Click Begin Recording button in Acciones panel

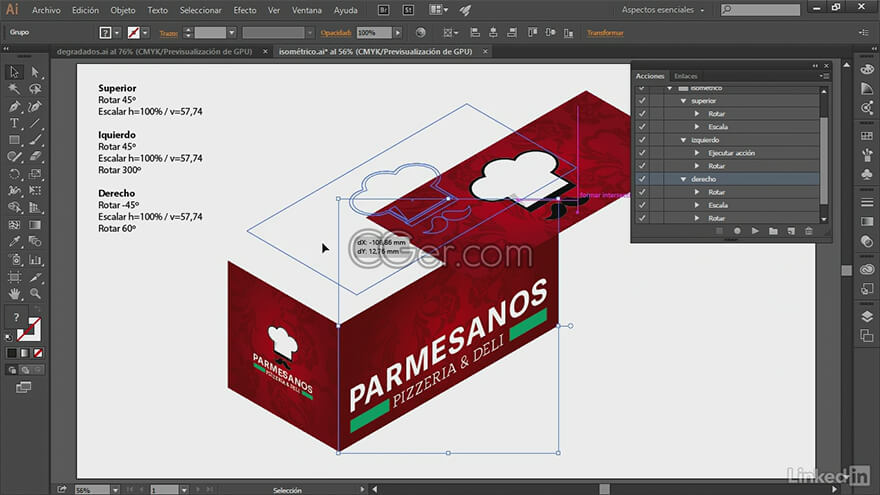point(737,231)
